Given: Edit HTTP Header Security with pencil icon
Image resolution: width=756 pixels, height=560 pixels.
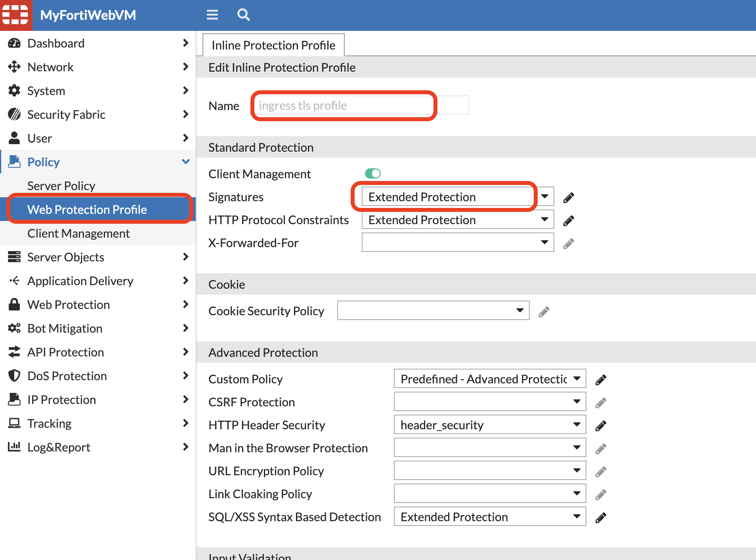Looking at the screenshot, I should point(601,425).
